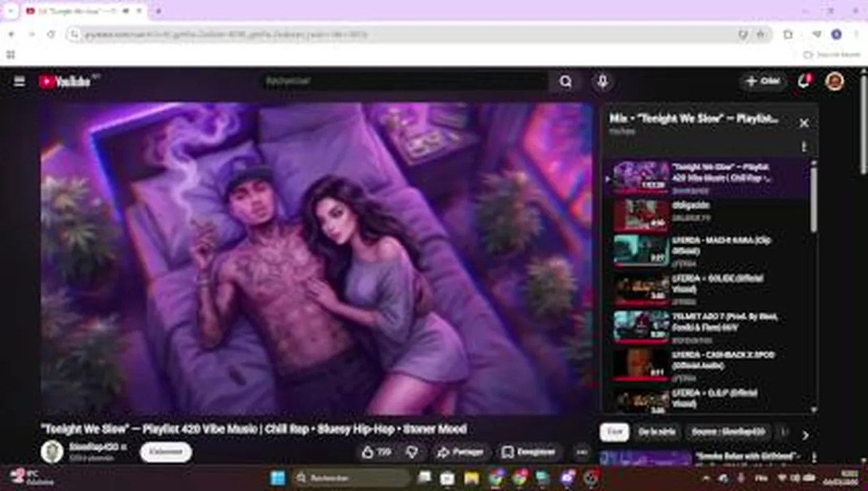Go to YouTube home via logo
868x491 pixels.
[66, 81]
